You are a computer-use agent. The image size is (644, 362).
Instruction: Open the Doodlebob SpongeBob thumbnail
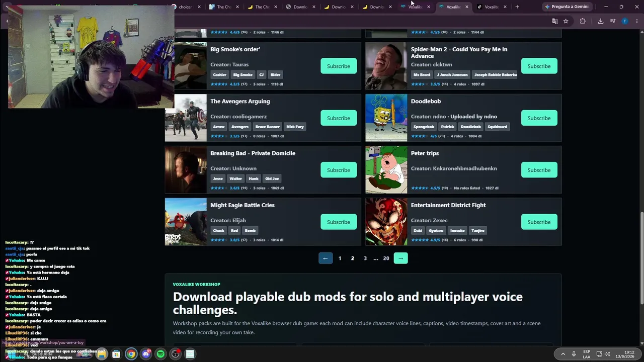point(386,118)
